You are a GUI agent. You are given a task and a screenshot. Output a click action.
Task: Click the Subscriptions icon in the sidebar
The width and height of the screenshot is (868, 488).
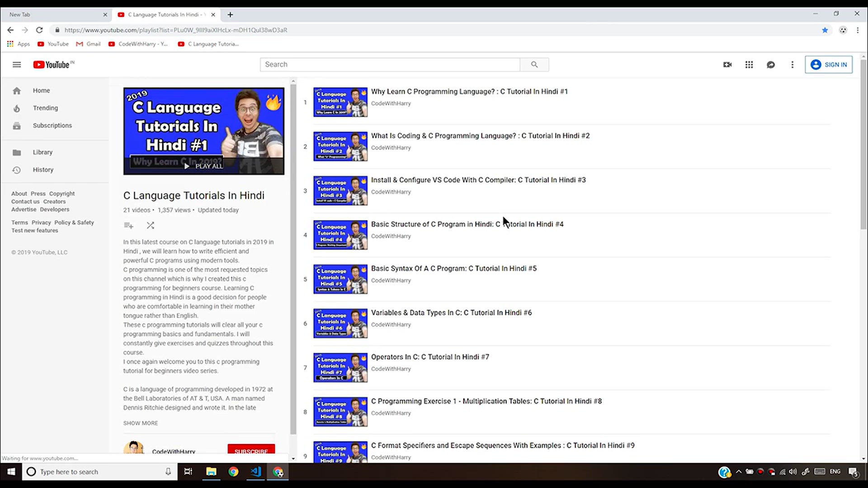pyautogui.click(x=17, y=126)
